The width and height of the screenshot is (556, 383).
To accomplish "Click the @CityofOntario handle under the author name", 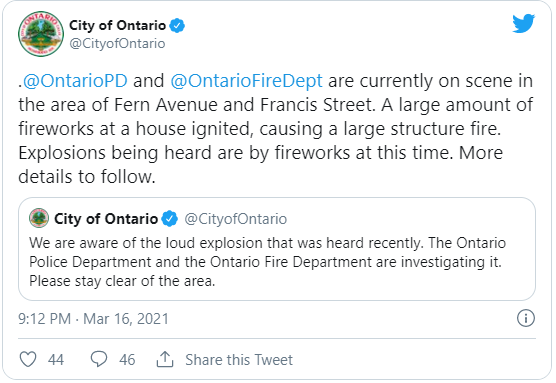I will tap(117, 44).
